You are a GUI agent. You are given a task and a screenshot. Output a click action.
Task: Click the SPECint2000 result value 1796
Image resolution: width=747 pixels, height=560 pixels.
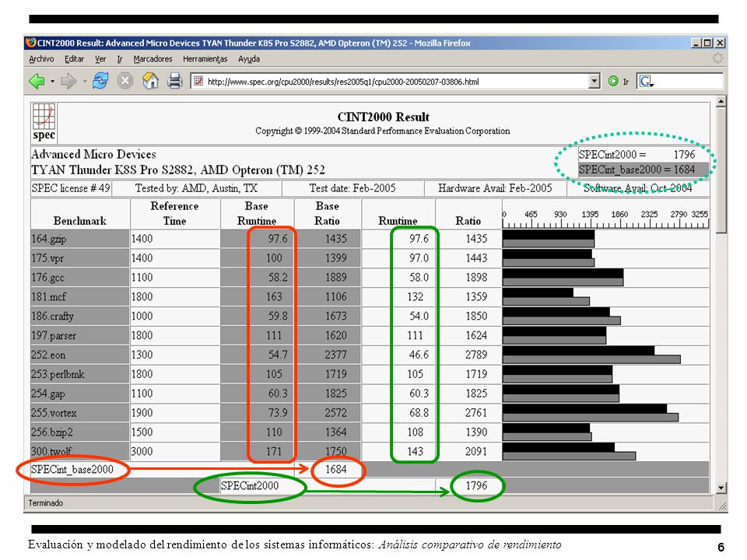point(476,485)
